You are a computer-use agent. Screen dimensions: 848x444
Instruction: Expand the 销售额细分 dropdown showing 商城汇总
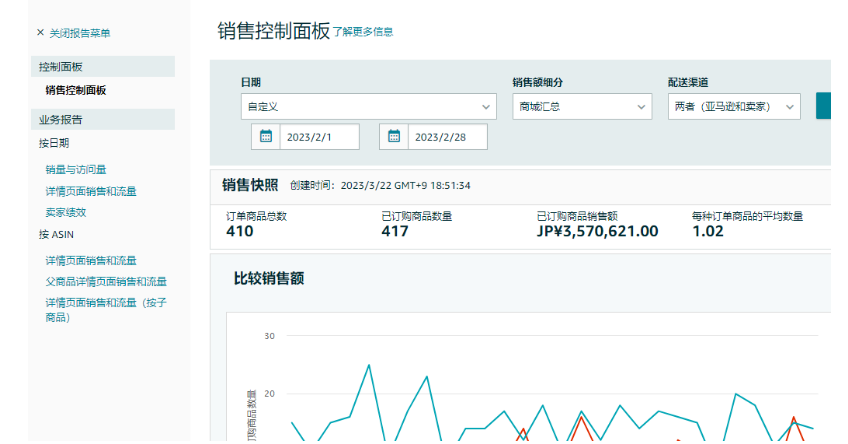tap(582, 107)
